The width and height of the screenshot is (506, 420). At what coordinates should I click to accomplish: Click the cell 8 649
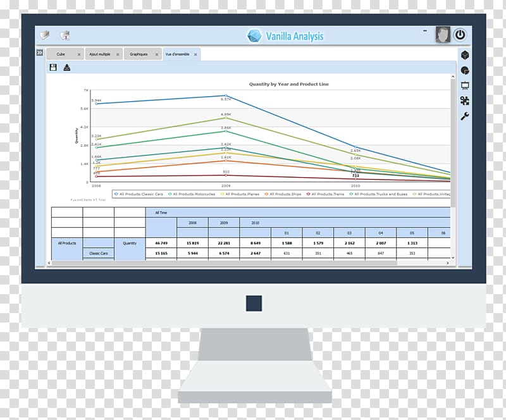tap(256, 243)
